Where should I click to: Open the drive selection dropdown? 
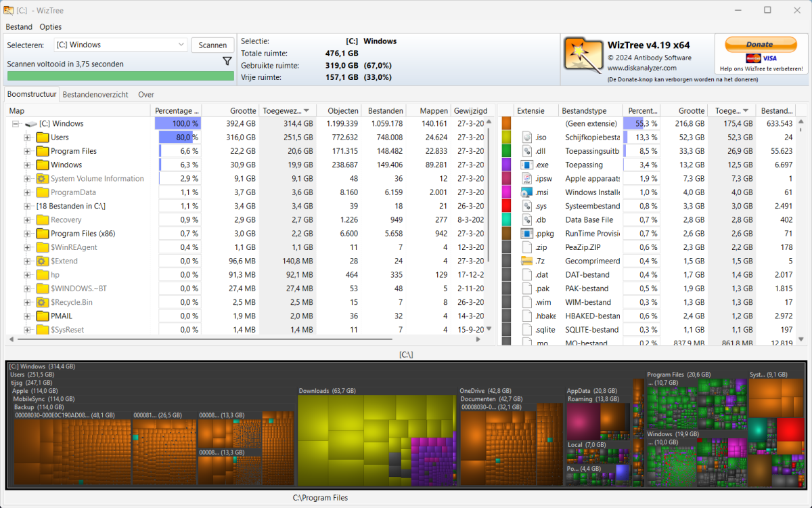(181, 45)
